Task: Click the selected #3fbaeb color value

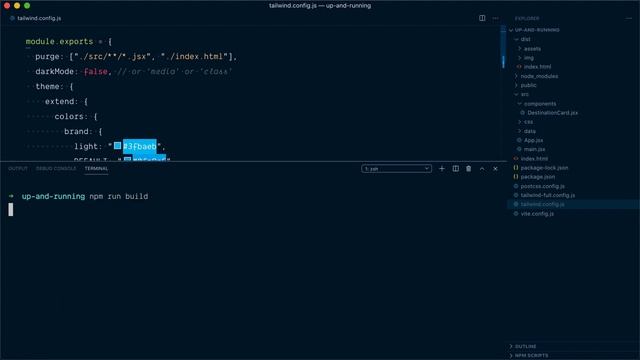Action: click(x=140, y=146)
